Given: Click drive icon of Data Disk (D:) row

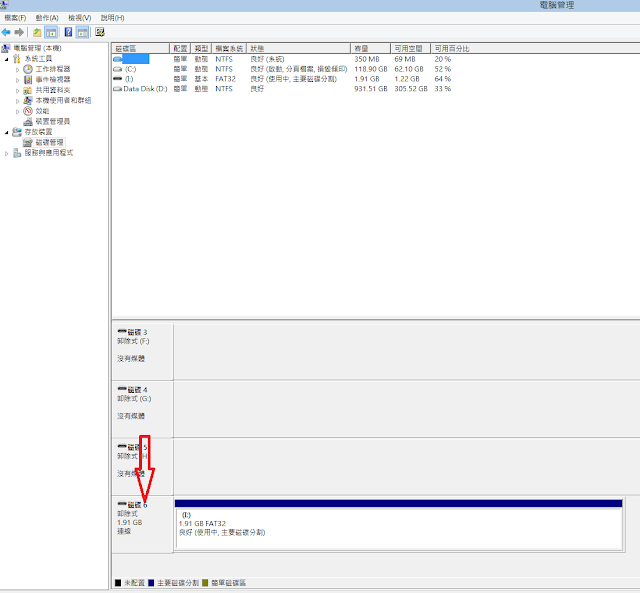Looking at the screenshot, I should pyautogui.click(x=118, y=89).
